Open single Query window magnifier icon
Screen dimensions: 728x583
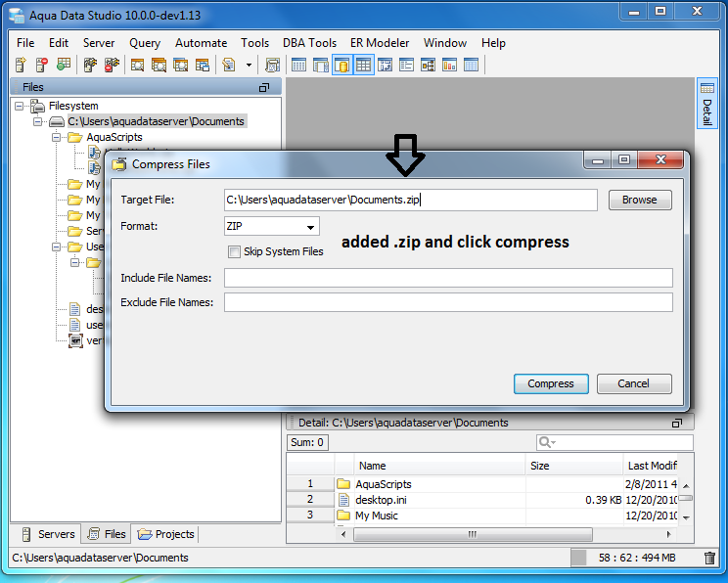click(x=137, y=65)
